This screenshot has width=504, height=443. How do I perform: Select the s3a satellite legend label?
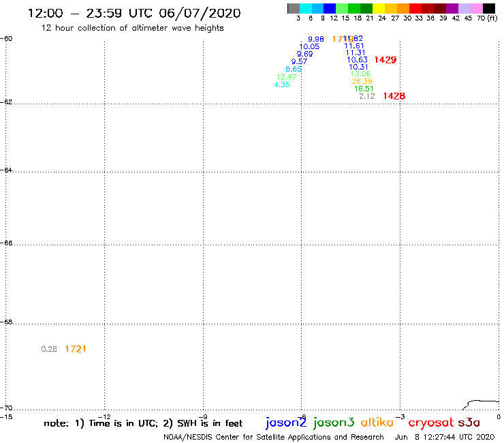coord(469,423)
